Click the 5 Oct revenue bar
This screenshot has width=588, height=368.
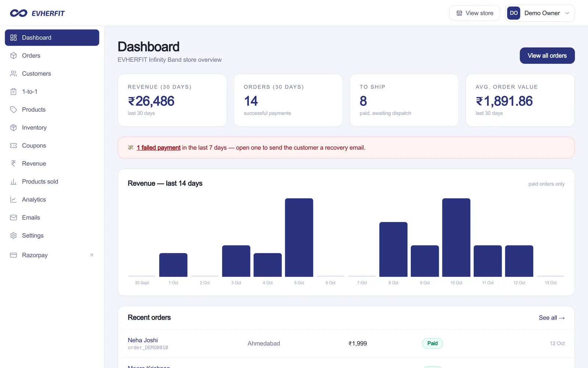coord(299,238)
